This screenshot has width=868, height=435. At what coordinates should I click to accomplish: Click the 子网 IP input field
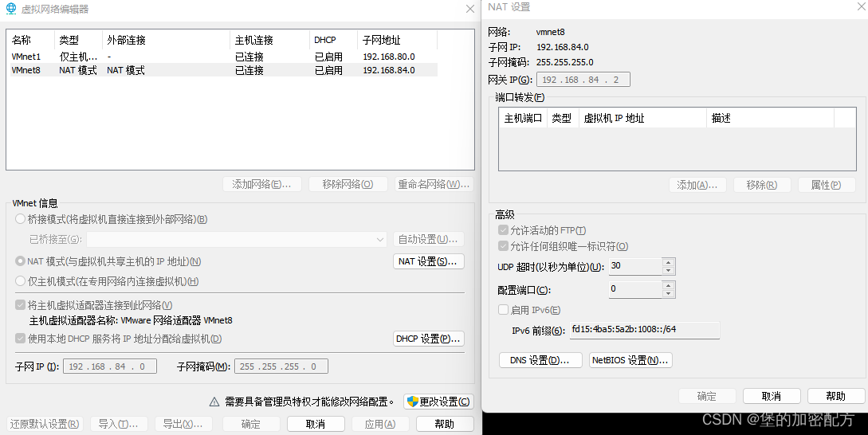110,366
